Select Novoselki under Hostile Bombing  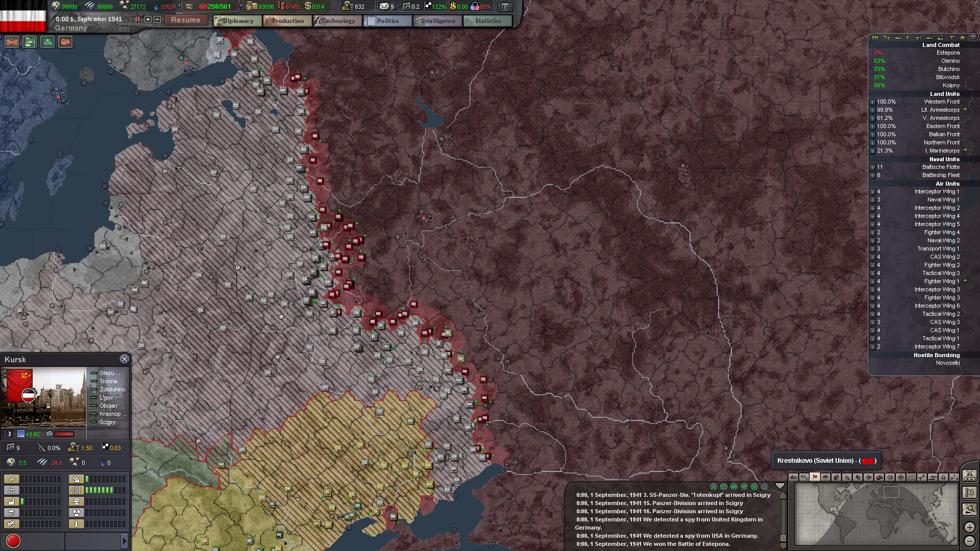(x=948, y=363)
